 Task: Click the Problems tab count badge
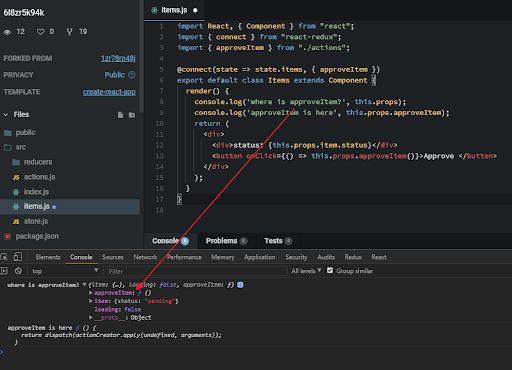244,241
